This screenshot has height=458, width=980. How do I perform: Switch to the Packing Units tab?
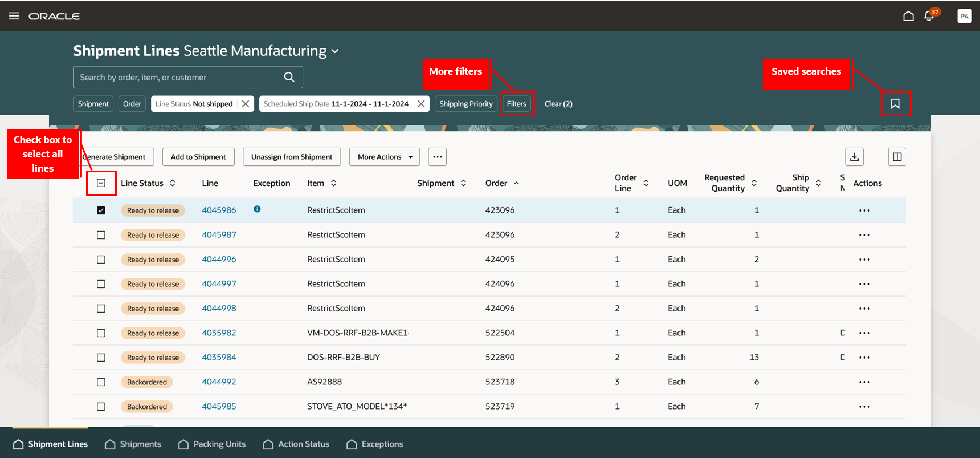point(212,444)
